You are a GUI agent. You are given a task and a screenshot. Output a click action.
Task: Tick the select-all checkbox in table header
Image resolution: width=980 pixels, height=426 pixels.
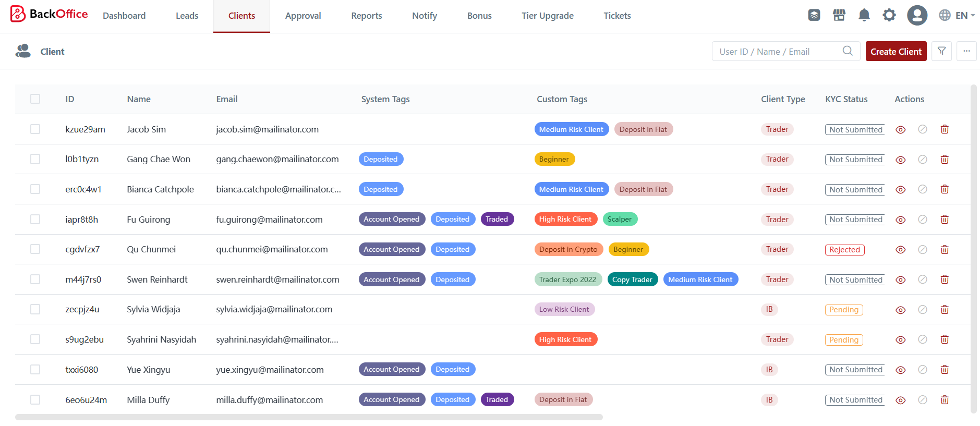[35, 99]
